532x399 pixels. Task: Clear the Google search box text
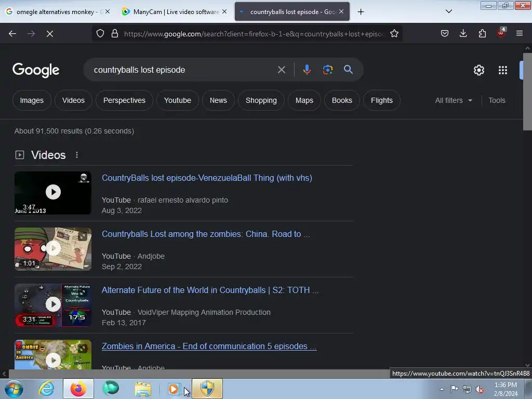coord(282,70)
